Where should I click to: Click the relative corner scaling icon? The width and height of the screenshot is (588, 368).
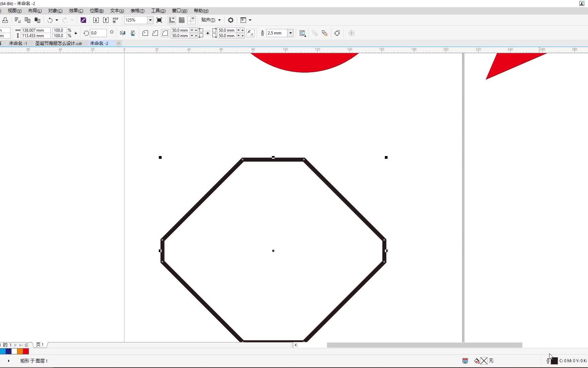point(250,33)
